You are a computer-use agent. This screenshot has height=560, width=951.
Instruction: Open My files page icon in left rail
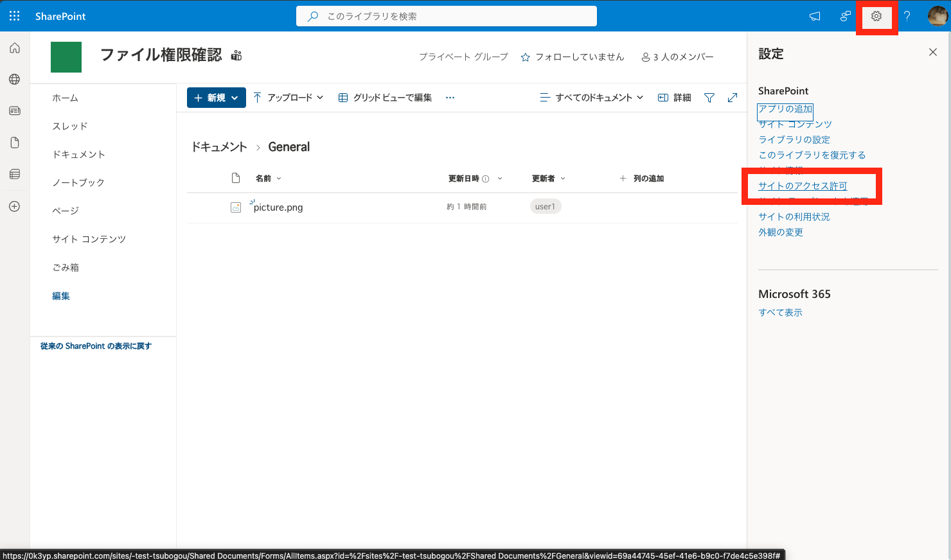point(14,143)
